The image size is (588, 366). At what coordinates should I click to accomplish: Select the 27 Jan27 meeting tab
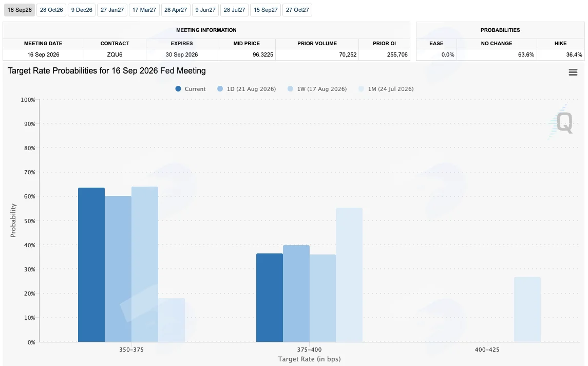point(112,10)
